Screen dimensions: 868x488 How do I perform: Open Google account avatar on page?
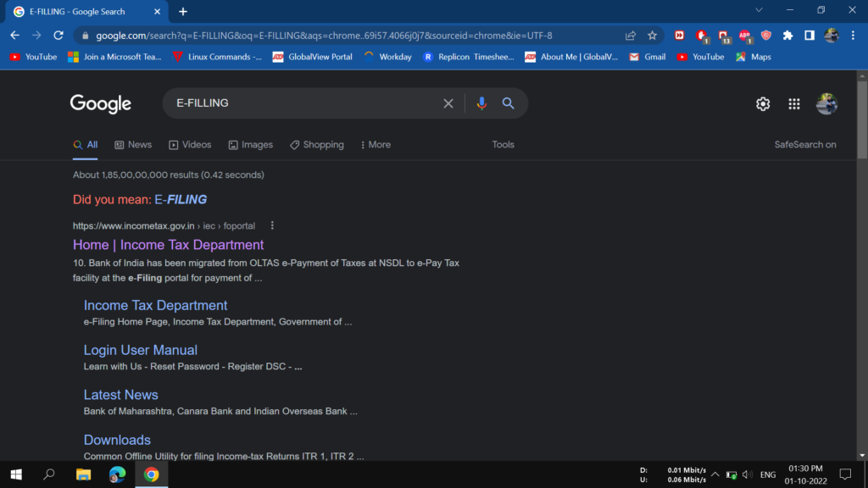pos(827,104)
